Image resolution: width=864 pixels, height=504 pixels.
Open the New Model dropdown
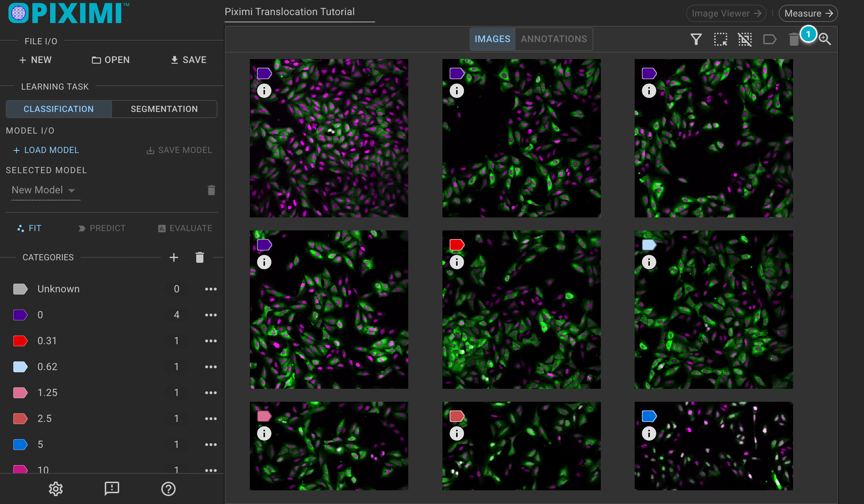click(45, 190)
